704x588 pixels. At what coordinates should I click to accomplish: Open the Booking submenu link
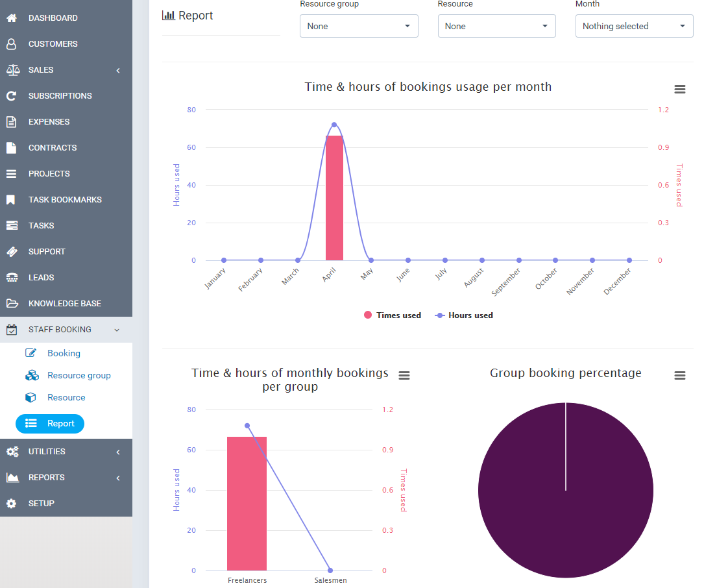(x=64, y=354)
